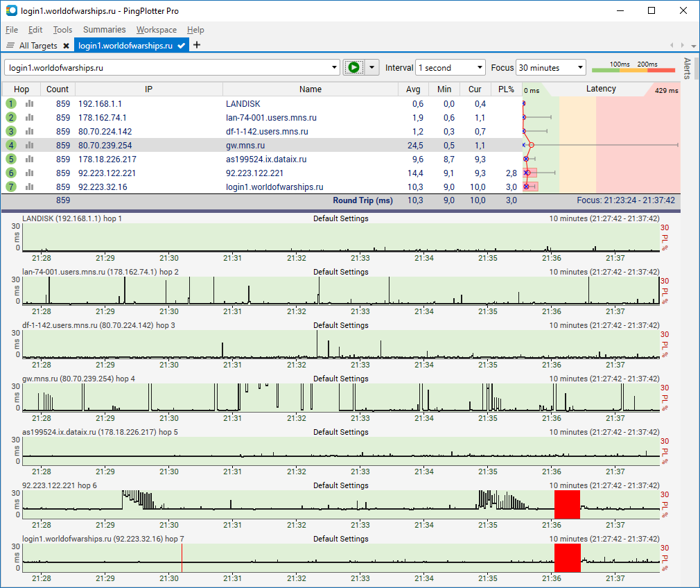700x588 pixels.
Task: Click the All Targets list icon
Action: [10, 45]
